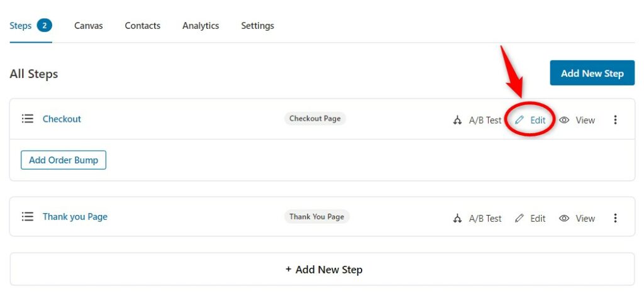
Task: Click the pencil Edit icon in Checkout row
Action: pos(519,120)
